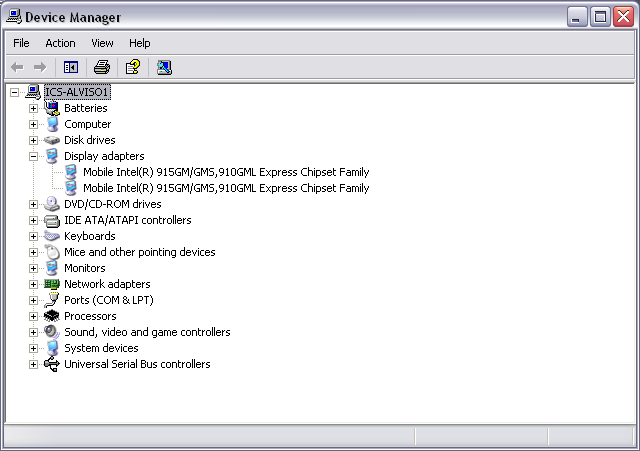
Task: Expand the Keyboards node
Action: (x=33, y=236)
